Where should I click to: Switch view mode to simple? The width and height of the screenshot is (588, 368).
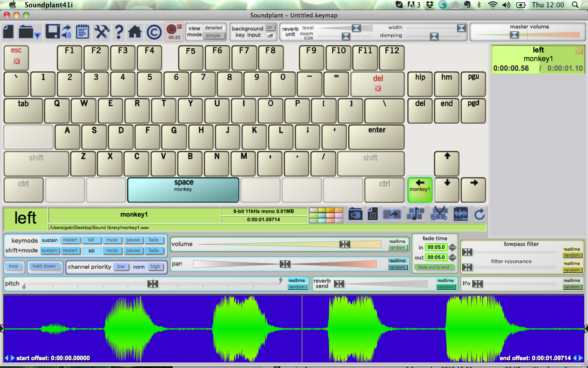tap(213, 35)
